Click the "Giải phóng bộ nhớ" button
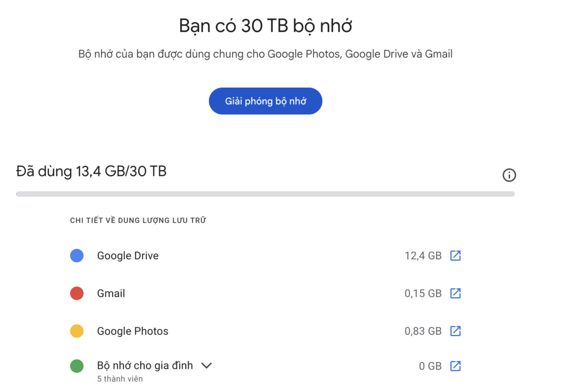 click(265, 101)
